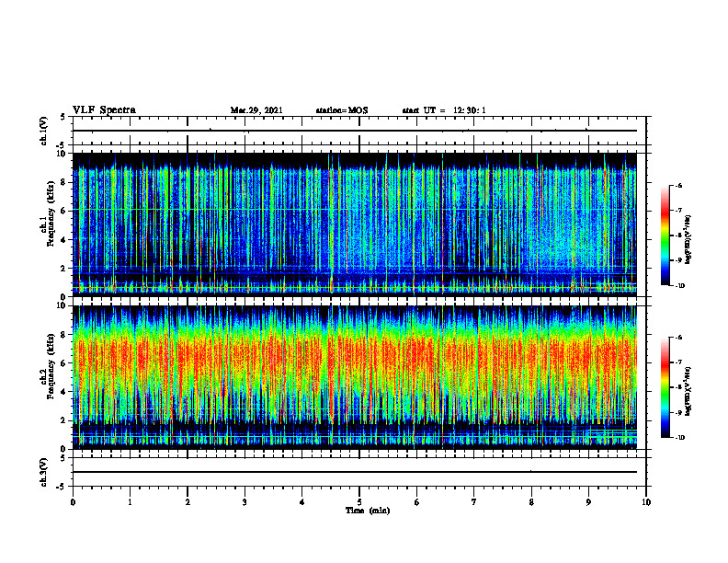
Task: Click inside the ch.2 spectrogram panel
Action: click(x=355, y=377)
